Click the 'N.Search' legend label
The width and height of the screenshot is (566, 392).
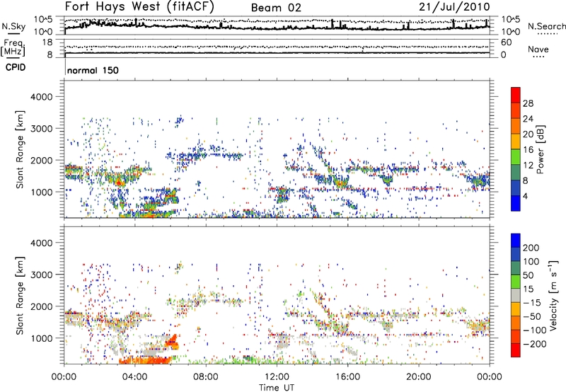coord(546,26)
